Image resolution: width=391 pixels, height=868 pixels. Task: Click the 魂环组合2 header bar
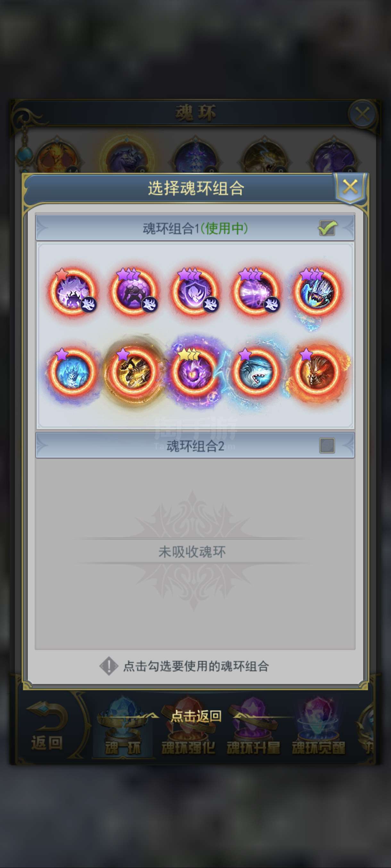pyautogui.click(x=195, y=446)
